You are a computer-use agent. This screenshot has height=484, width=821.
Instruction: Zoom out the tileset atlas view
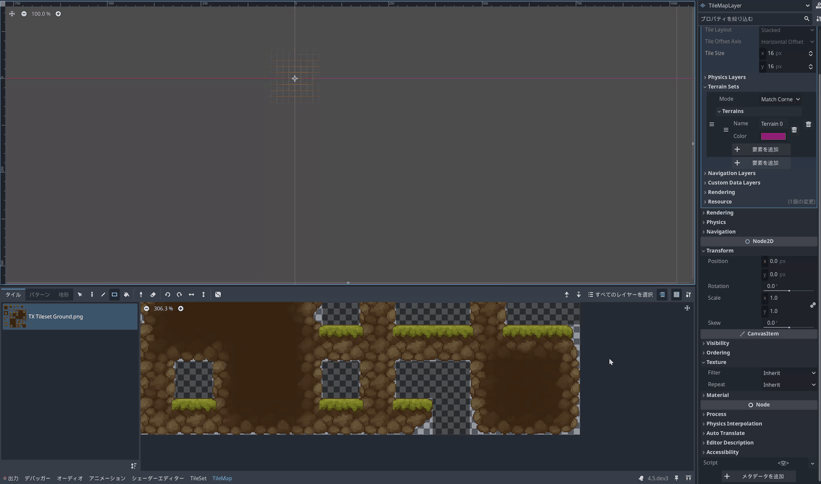[x=146, y=309]
